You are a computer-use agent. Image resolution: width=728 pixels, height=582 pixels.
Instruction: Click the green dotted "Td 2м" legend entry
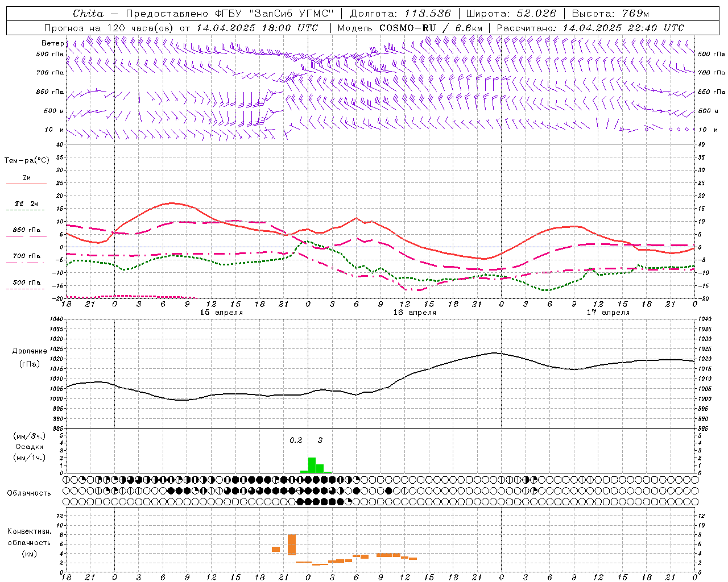[x=26, y=206]
